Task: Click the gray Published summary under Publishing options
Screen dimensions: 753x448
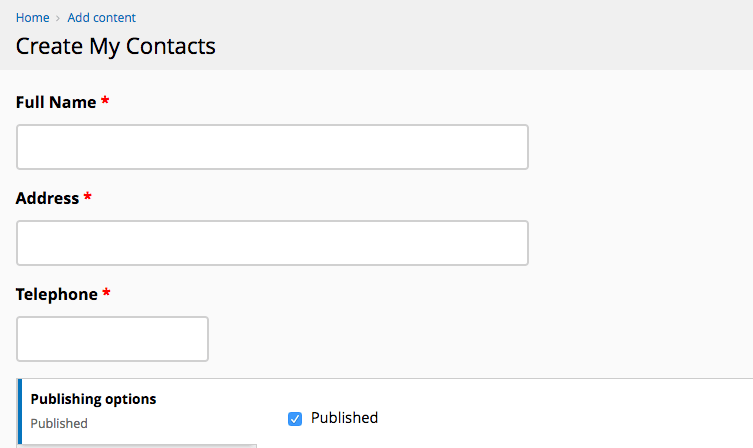Action: click(x=59, y=424)
